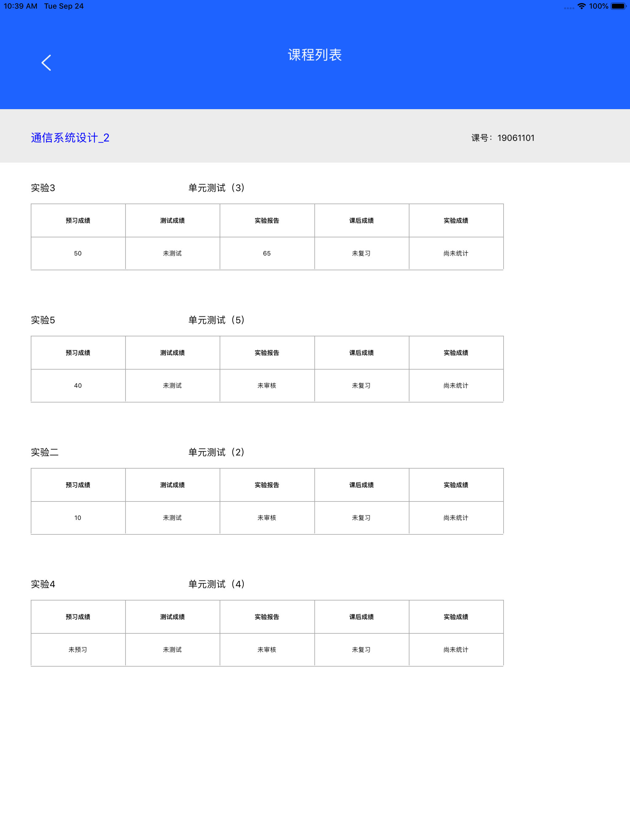The image size is (630, 840).
Task: Click 测试成绩 header in 实验3 table
Action: (x=172, y=221)
